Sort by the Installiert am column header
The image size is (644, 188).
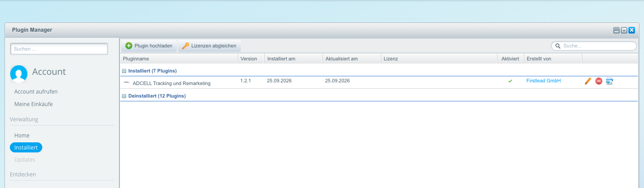(x=293, y=59)
